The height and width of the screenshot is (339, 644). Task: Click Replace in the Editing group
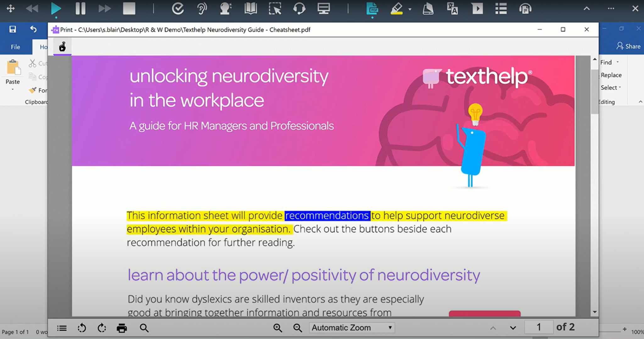click(x=611, y=75)
